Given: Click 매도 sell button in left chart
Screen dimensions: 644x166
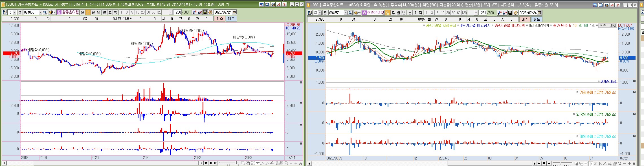Looking at the screenshot, I should click(231, 19).
